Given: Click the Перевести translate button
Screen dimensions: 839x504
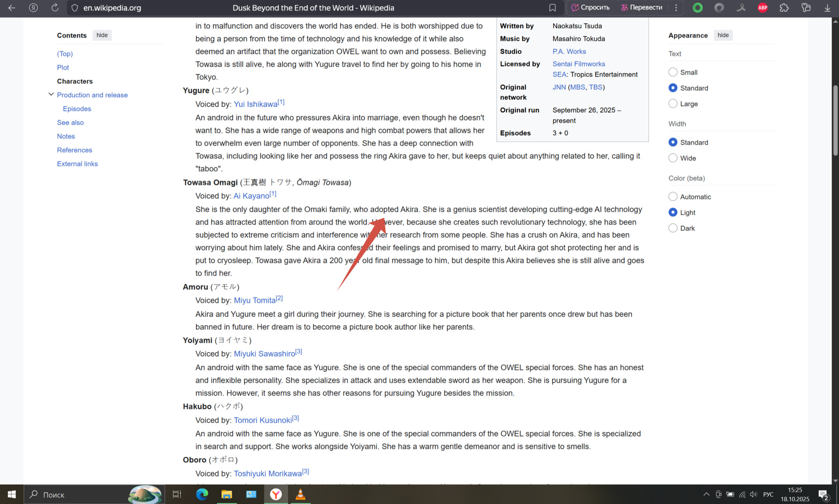Looking at the screenshot, I should 641,8.
